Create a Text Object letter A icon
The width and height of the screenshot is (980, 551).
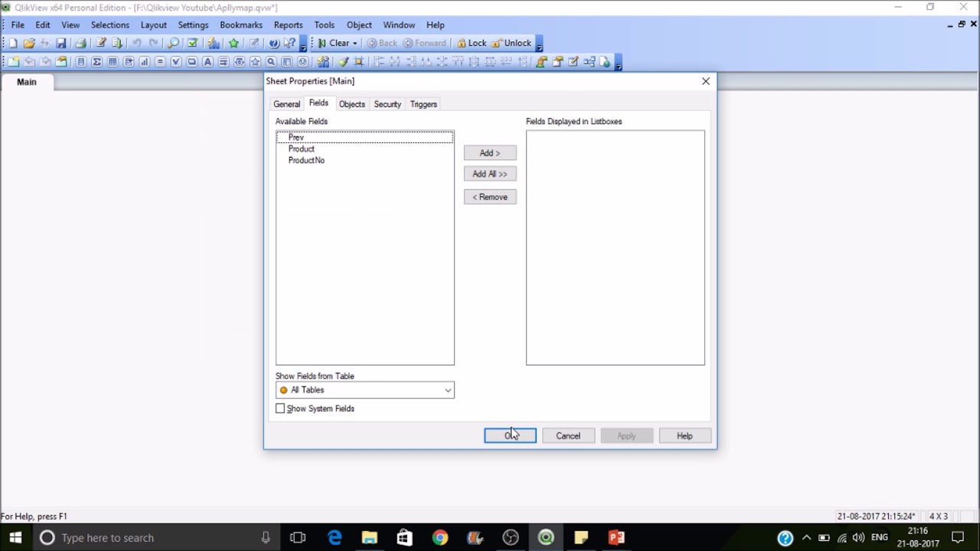(207, 62)
